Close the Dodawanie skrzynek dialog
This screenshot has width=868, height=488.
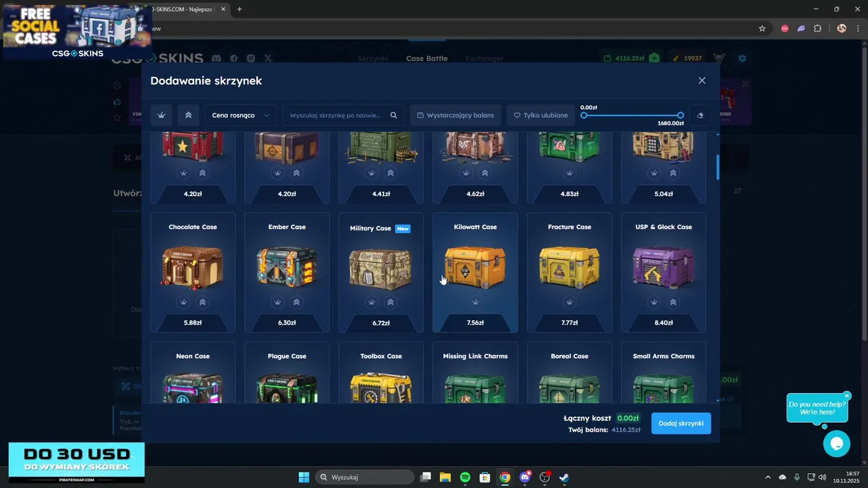(702, 81)
